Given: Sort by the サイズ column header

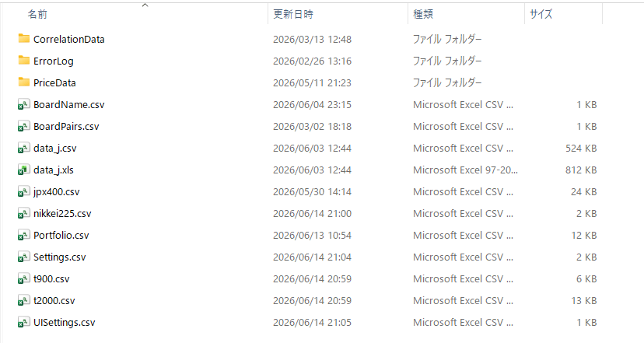Looking at the screenshot, I should coord(541,14).
